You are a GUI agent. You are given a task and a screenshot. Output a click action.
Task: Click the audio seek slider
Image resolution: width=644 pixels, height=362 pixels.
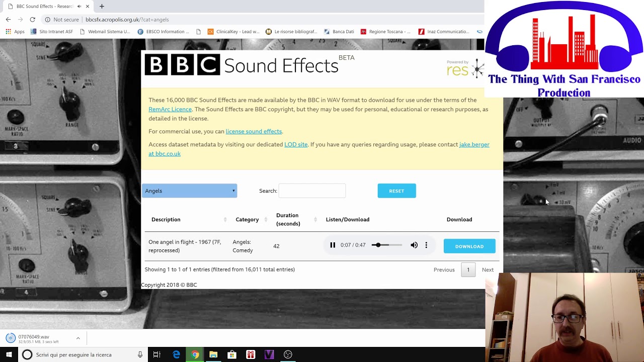click(x=387, y=245)
